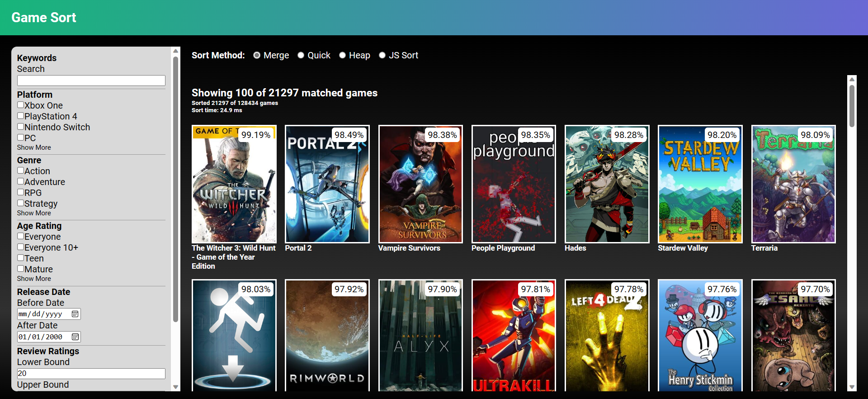
Task: Click the Stardew Valley title text
Action: point(683,248)
